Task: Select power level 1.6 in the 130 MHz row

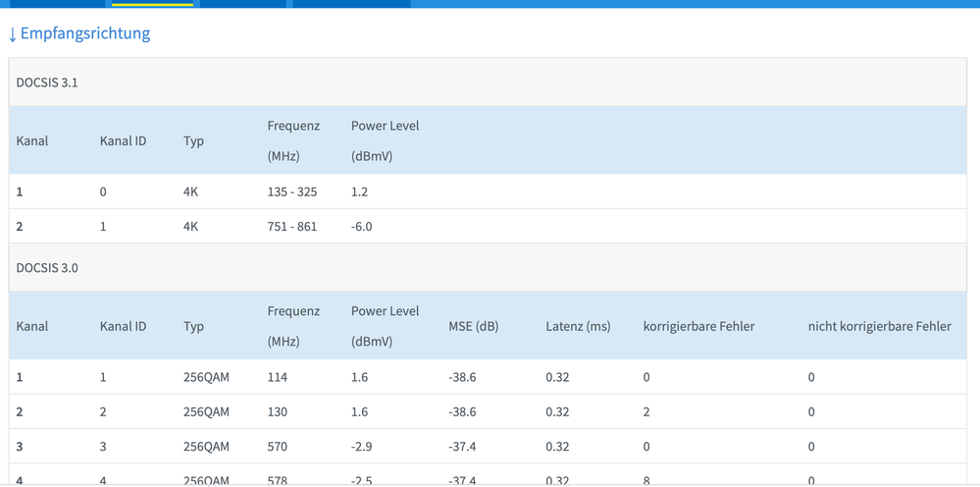Action: (359, 412)
